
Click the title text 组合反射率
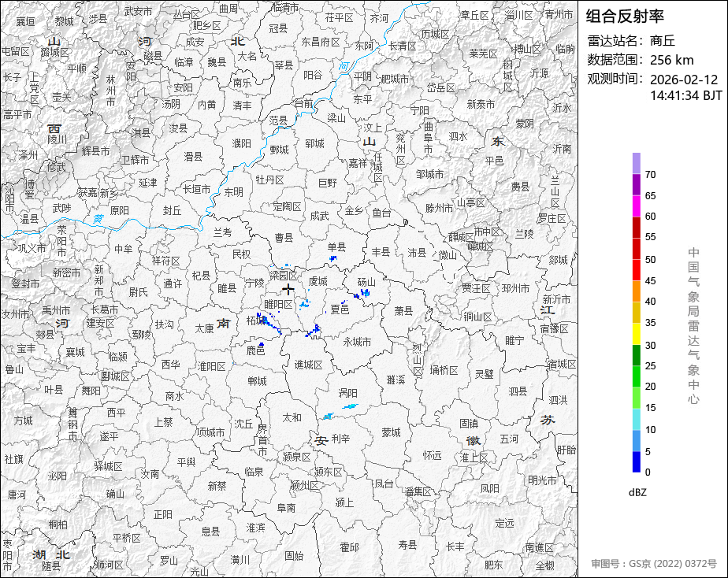(x=625, y=17)
